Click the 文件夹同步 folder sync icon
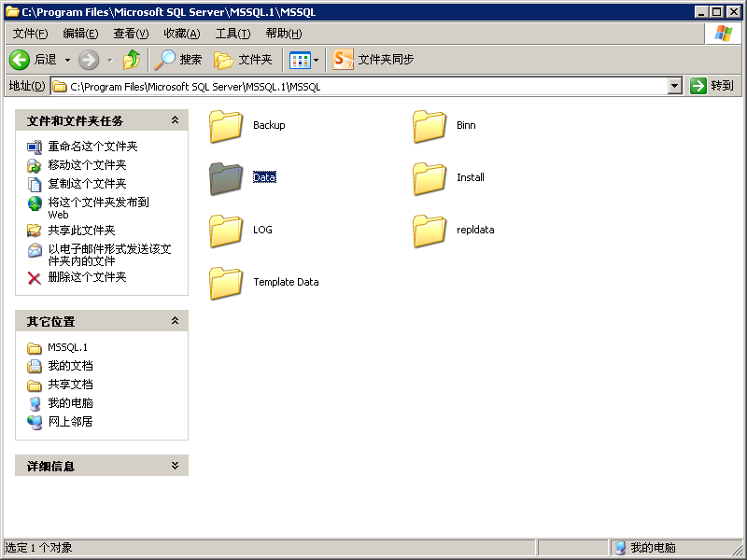 (x=343, y=60)
